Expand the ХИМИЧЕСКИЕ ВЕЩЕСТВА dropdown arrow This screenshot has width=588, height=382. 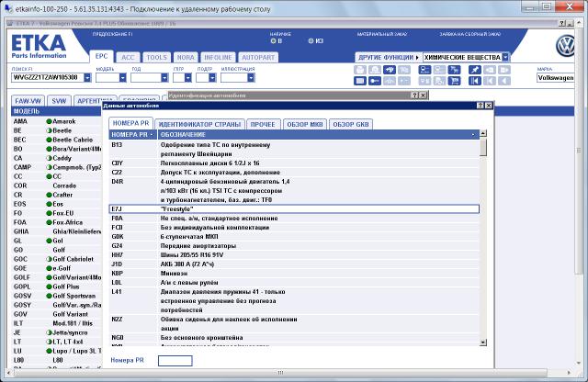(x=505, y=57)
